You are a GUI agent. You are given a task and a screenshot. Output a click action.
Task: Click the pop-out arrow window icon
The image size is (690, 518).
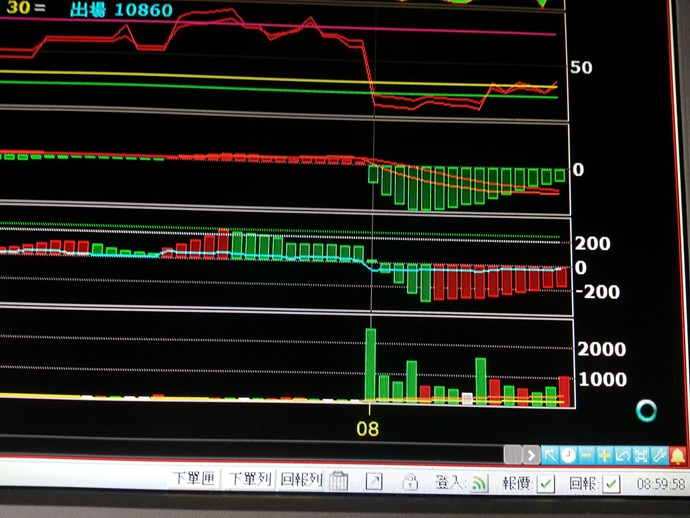coord(374,481)
